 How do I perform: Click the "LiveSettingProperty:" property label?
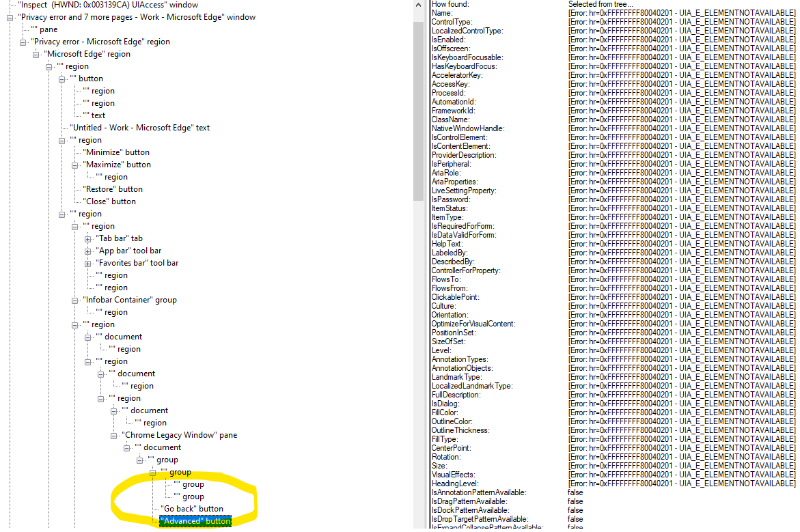[464, 191]
